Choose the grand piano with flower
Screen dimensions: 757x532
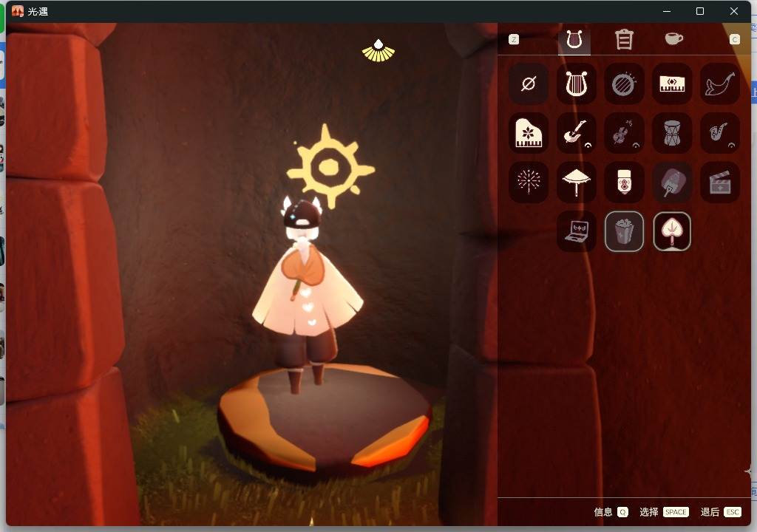[x=528, y=133]
